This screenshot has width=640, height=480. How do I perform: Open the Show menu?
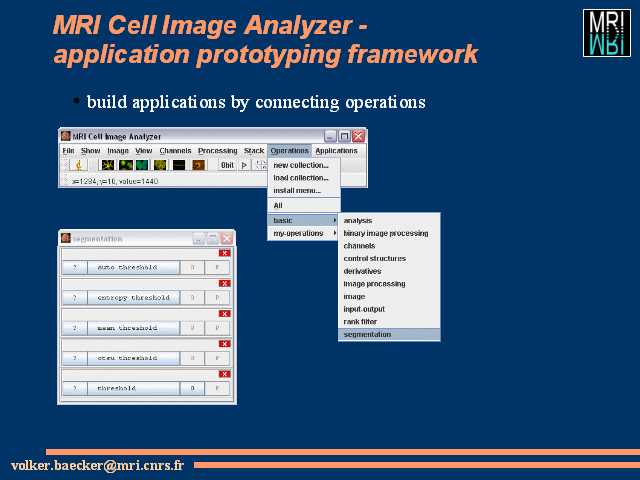(x=90, y=151)
